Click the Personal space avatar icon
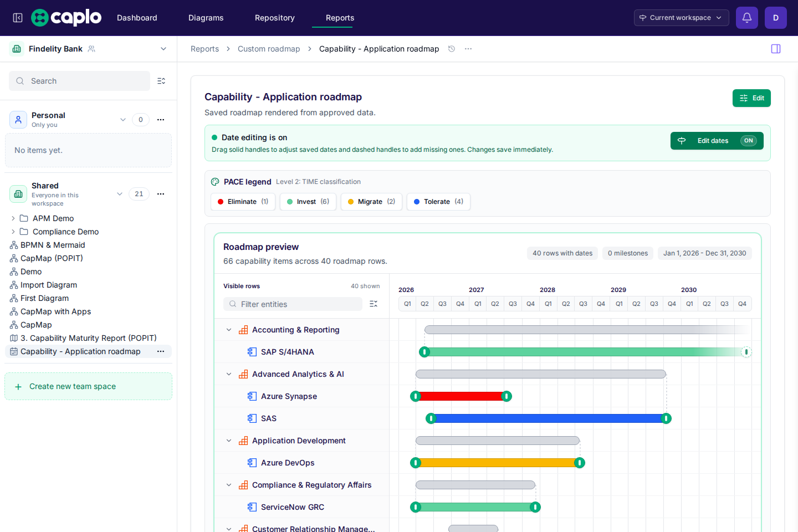This screenshot has width=798, height=532. pos(18,120)
